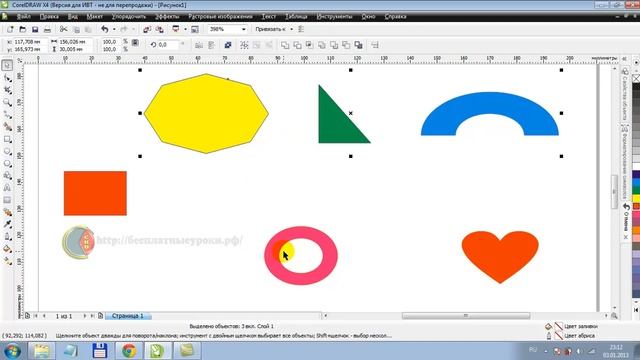640x360 pixels.
Task: Open the file explorer taskbar icon
Action: pyautogui.click(x=41, y=351)
